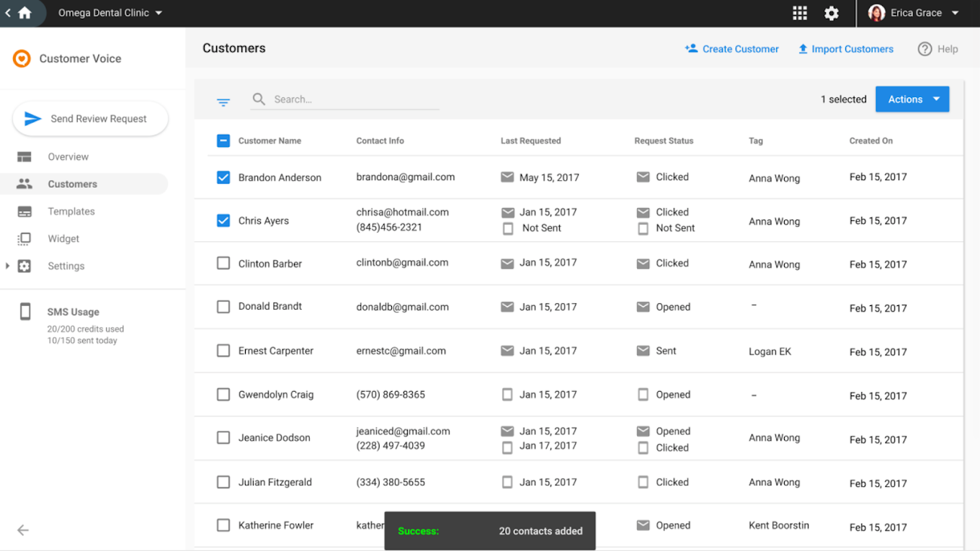Toggle the select-all header checkbox
This screenshot has height=551, width=980.
[223, 140]
